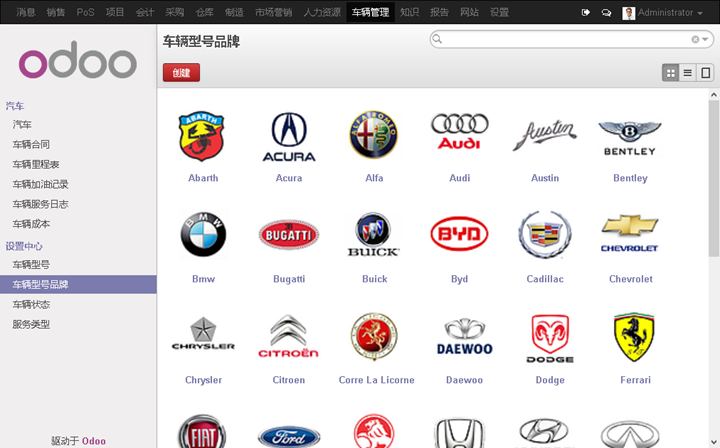Select the BYD red logo
This screenshot has width=720, height=448.
459,234
